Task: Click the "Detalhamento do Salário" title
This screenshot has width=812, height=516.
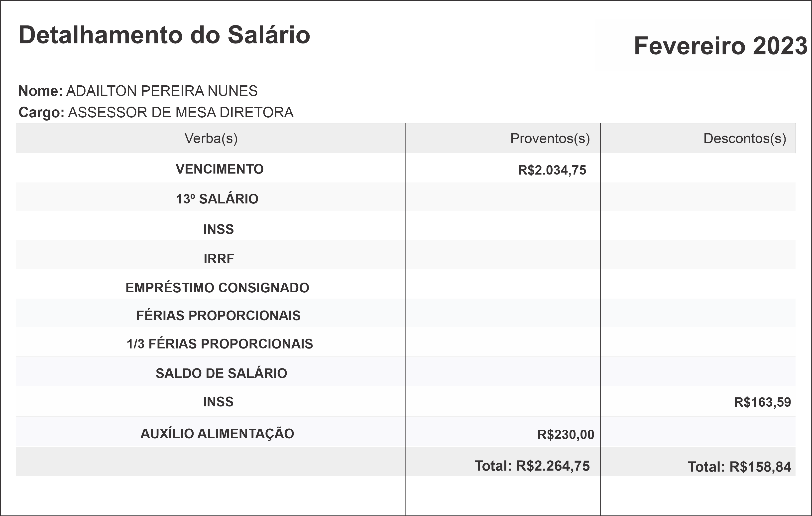Action: [164, 35]
